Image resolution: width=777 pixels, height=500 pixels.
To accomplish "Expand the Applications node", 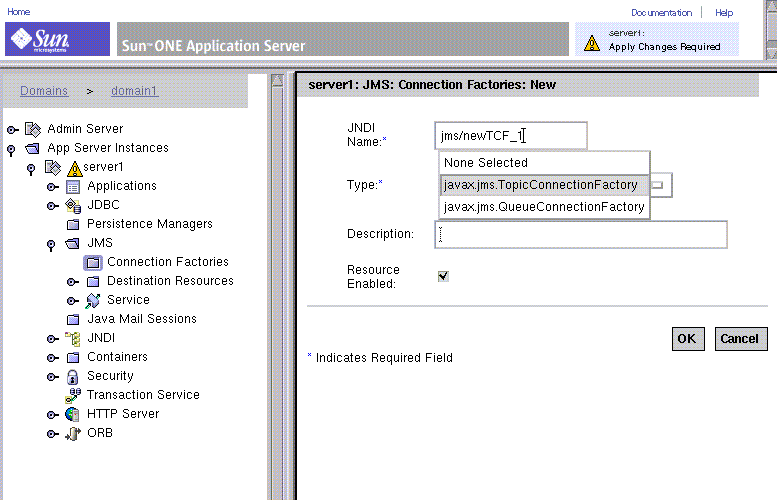I will tap(53, 187).
